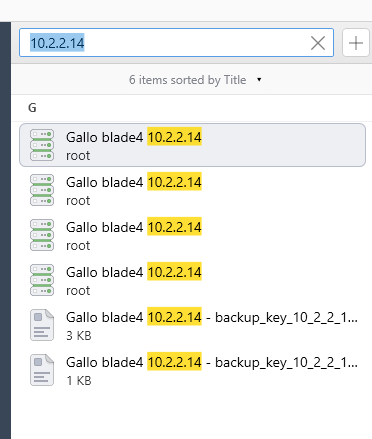This screenshot has width=372, height=439.
Task: Click the G section header
Action: [32, 108]
